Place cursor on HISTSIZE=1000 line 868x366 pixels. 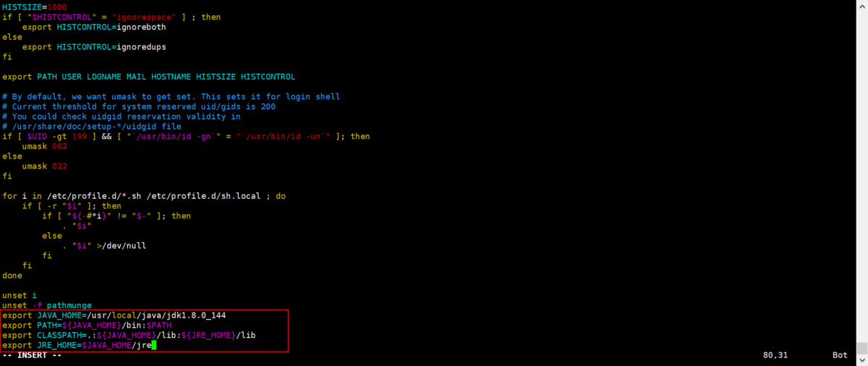tap(35, 7)
